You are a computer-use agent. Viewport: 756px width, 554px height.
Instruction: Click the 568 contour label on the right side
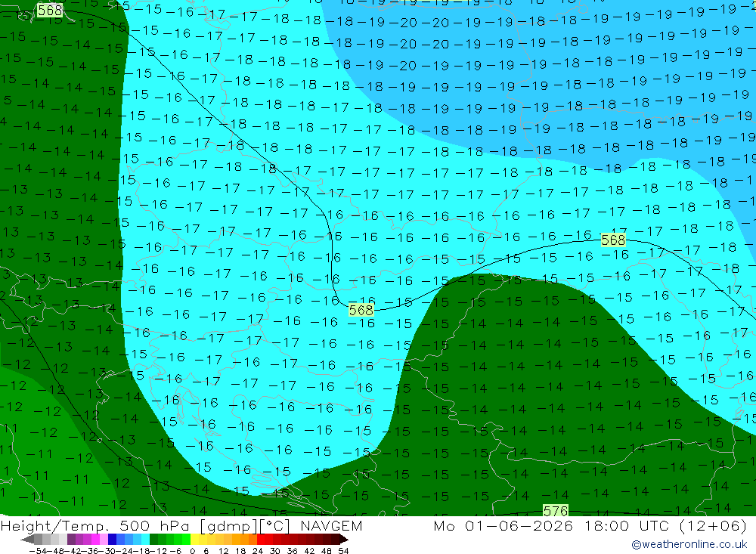[613, 240]
